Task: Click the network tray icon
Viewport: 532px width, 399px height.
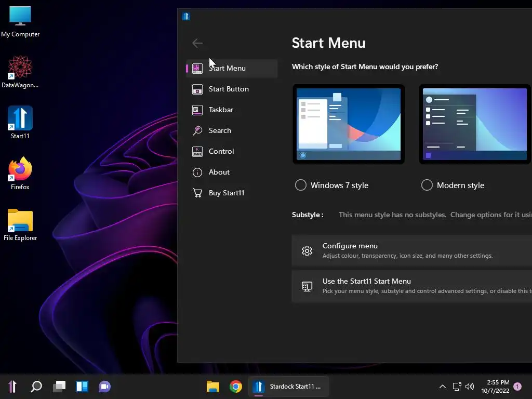Action: [457, 387]
